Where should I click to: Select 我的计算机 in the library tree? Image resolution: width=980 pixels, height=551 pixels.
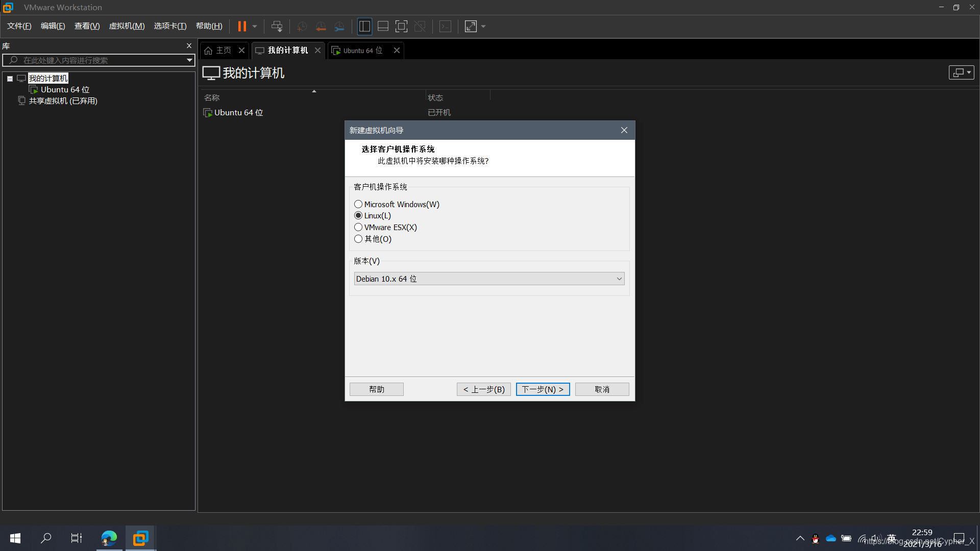pos(48,78)
